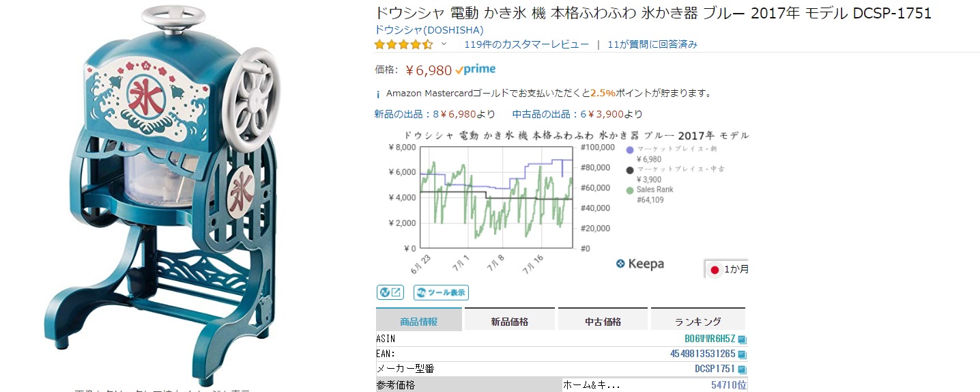The height and width of the screenshot is (392, 980).
Task: Click the blue info icon before Amazon Mastercard
Action: coord(379,94)
